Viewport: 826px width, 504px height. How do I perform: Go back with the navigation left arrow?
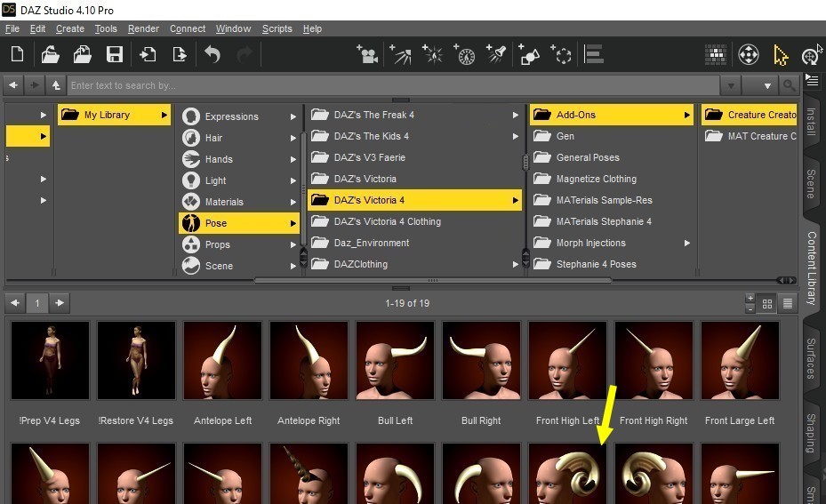[x=13, y=84]
